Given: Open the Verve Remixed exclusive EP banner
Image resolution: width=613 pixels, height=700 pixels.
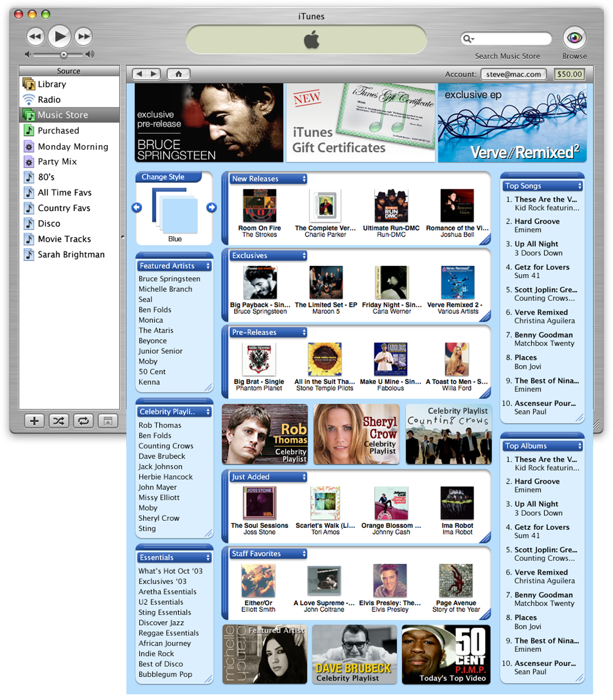Looking at the screenshot, I should [x=513, y=123].
